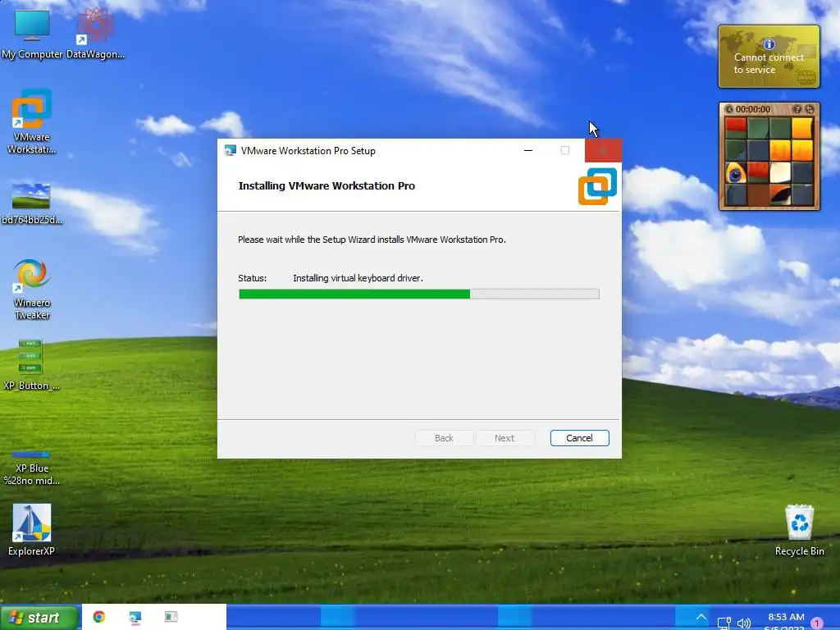Select the bd764bb25d image file on desktop
This screenshot has height=630, width=840.
click(x=32, y=204)
